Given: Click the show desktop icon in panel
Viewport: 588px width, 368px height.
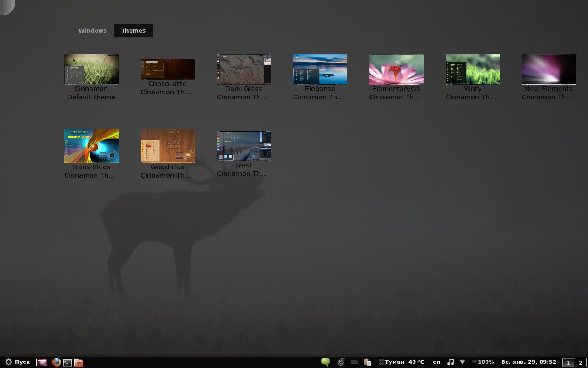Looking at the screenshot, I should click(x=42, y=362).
